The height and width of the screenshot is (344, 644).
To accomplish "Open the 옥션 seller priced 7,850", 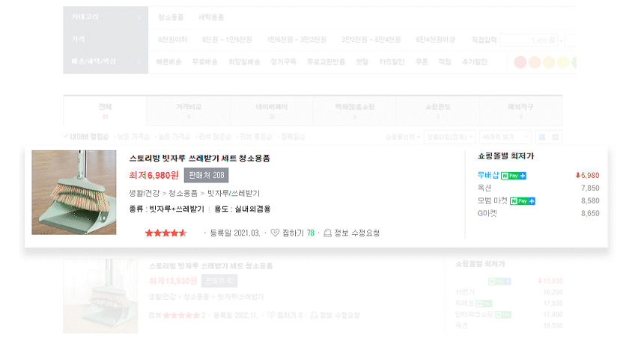I will pos(484,188).
